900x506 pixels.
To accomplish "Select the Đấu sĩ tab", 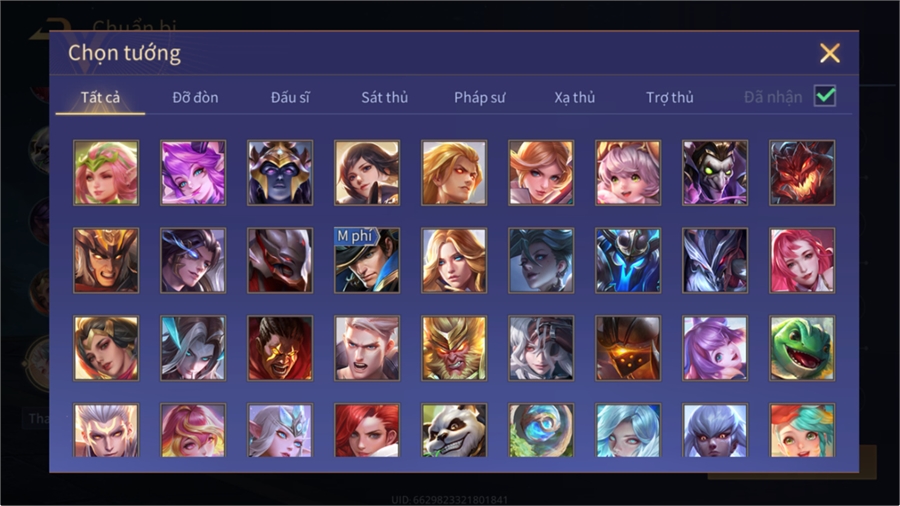I will 290,98.
